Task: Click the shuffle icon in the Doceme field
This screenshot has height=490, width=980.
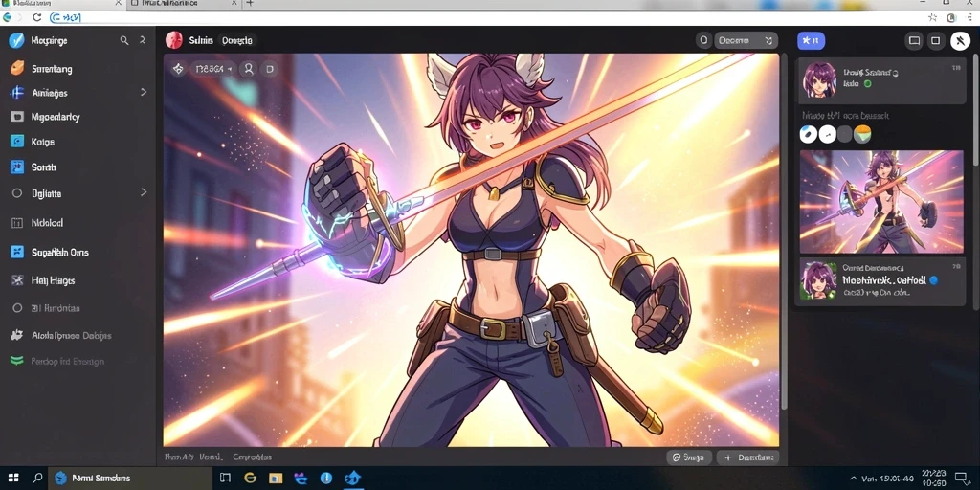Action: tap(768, 40)
